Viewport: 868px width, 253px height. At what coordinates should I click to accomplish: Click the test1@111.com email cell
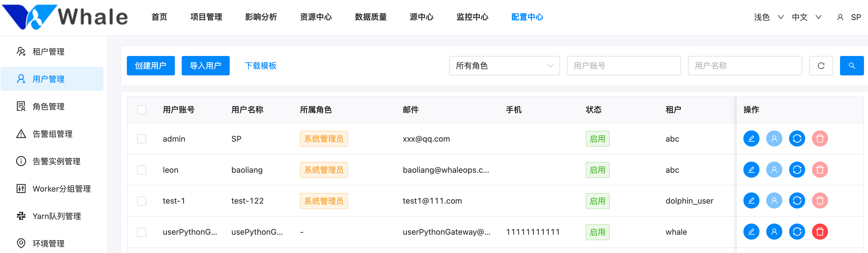click(x=432, y=201)
